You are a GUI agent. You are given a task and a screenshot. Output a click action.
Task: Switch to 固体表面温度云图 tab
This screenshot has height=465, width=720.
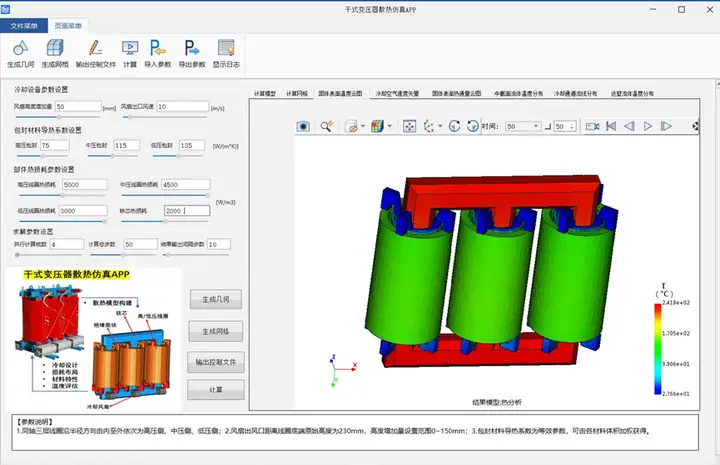click(x=340, y=94)
